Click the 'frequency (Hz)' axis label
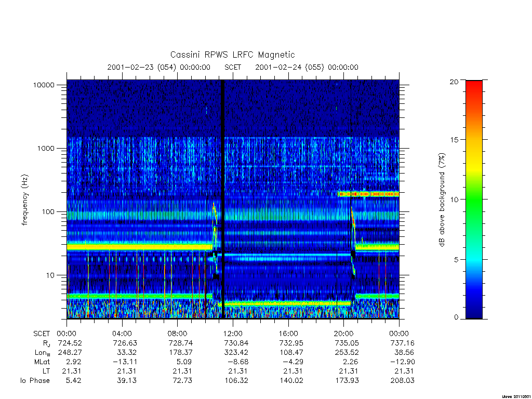The image size is (532, 399). (x=24, y=200)
